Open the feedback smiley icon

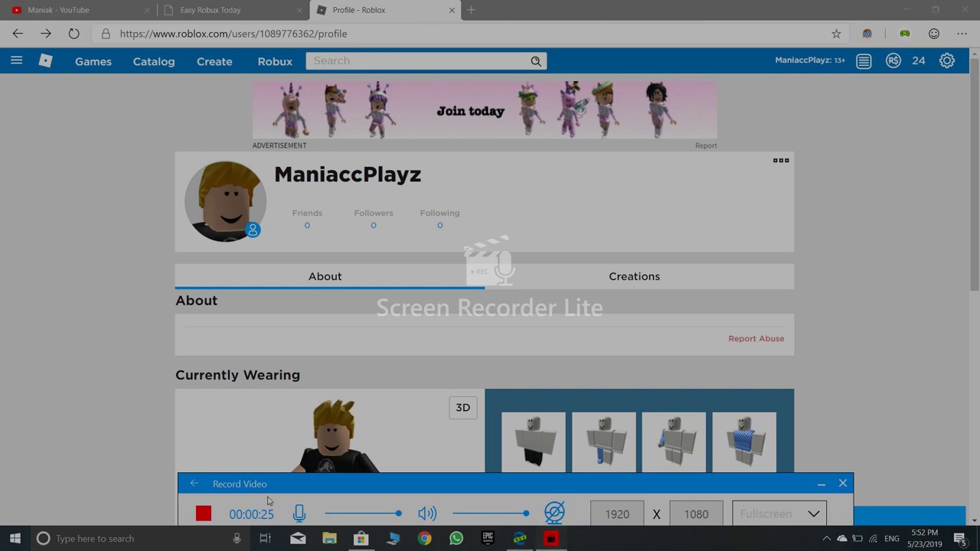[x=934, y=34]
